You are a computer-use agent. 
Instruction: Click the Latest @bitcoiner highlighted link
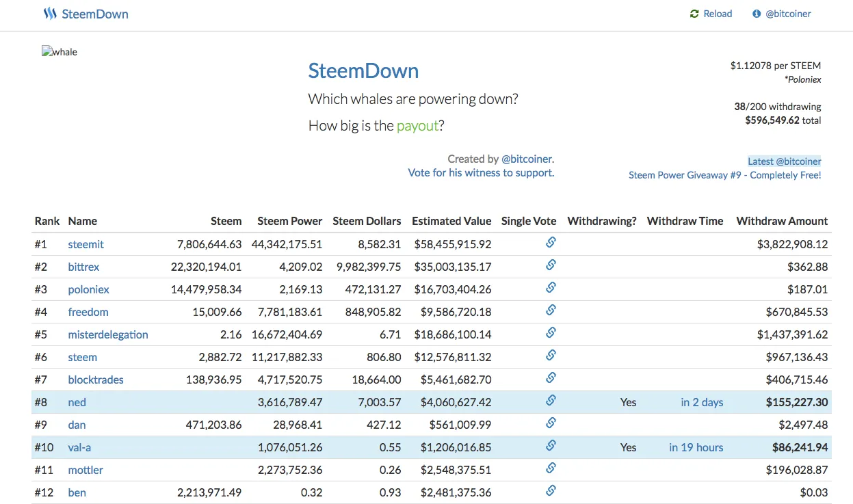pos(785,161)
